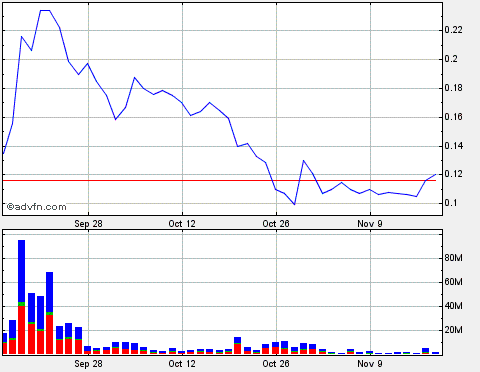The height and width of the screenshot is (372, 480).
Task: Select Oct 26 label under volume chart
Action: (x=276, y=364)
